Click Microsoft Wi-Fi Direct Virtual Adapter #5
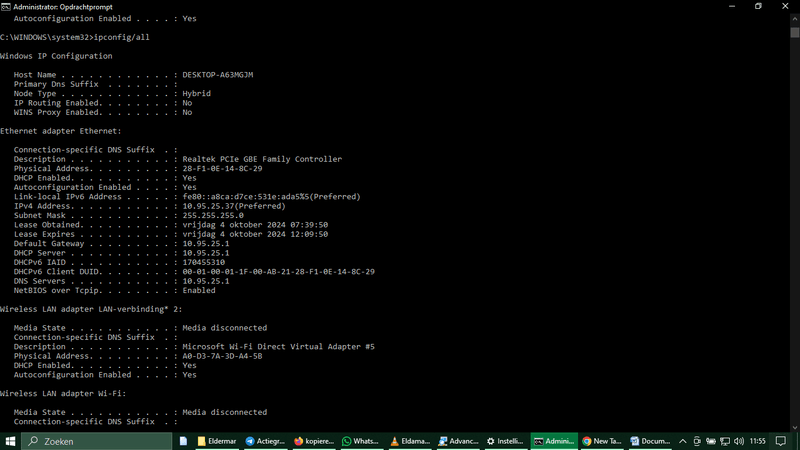Image resolution: width=800 pixels, height=450 pixels. 279,346
